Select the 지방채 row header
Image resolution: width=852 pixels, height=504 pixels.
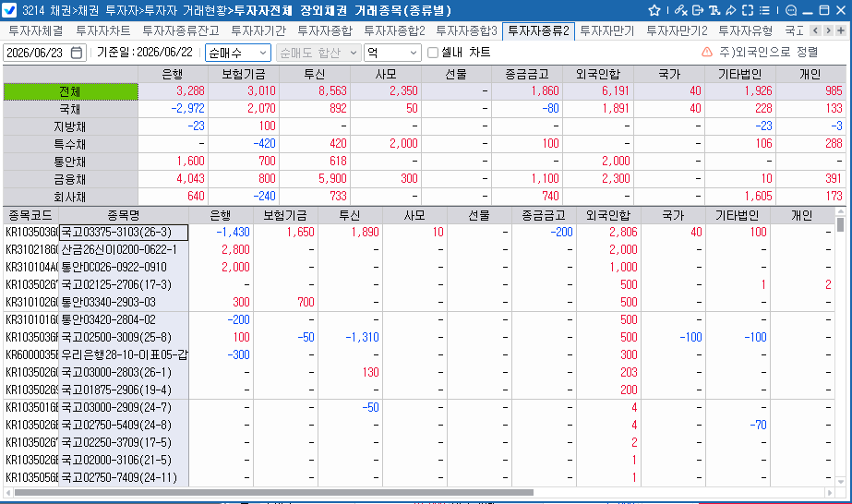[71, 126]
